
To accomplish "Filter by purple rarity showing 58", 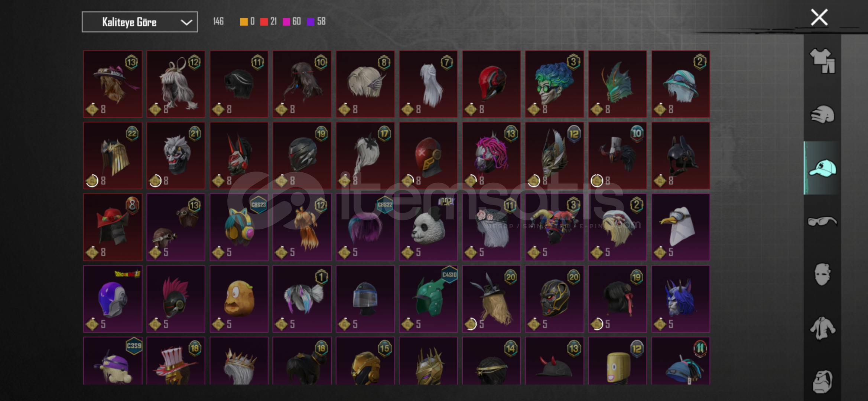I will (316, 22).
